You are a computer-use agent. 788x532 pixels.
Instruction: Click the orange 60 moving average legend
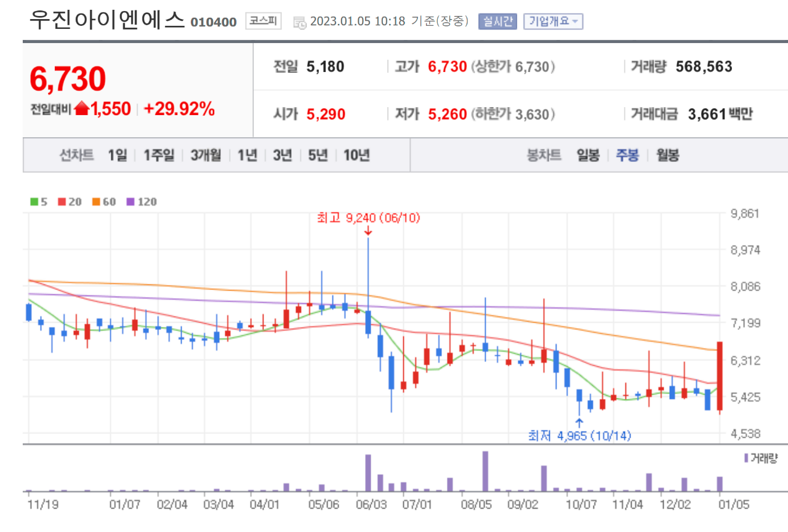click(104, 201)
